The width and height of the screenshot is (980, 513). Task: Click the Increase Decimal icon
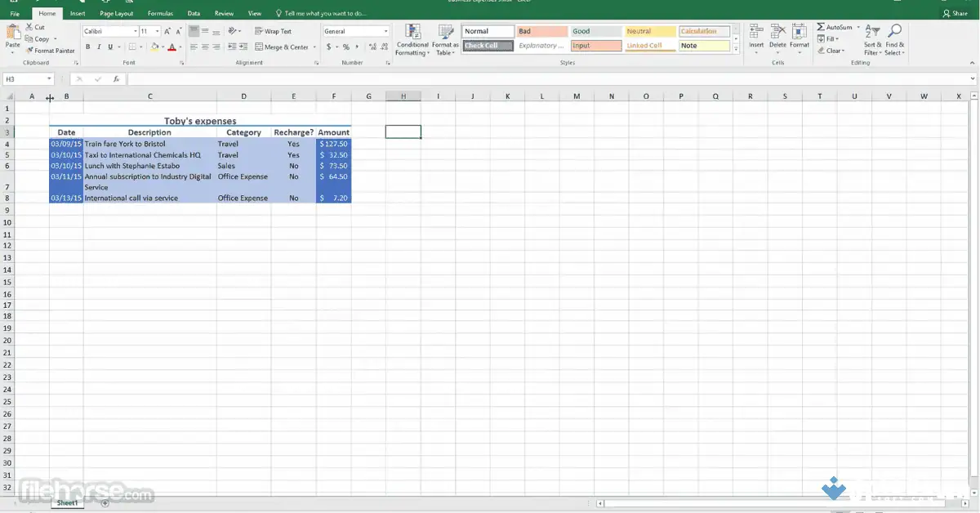click(x=371, y=47)
